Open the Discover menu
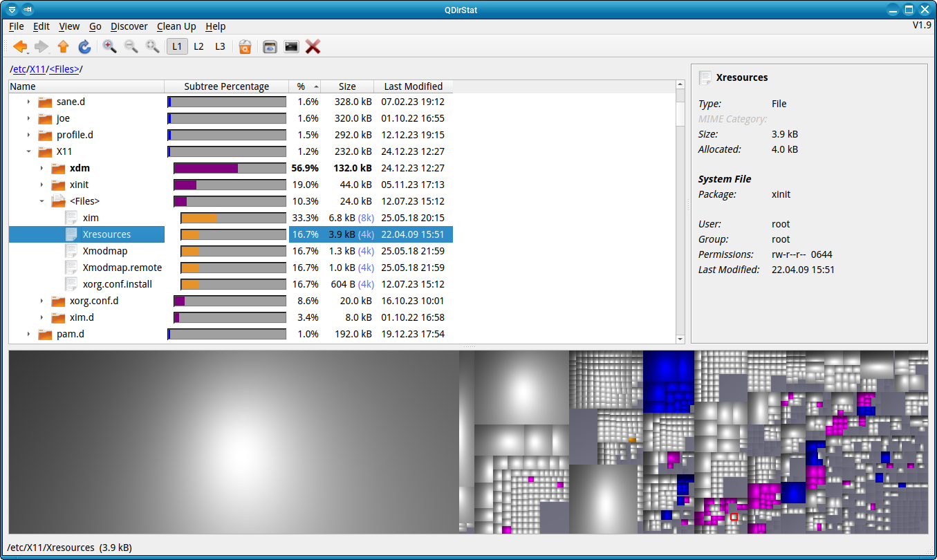The image size is (937, 560). point(129,26)
